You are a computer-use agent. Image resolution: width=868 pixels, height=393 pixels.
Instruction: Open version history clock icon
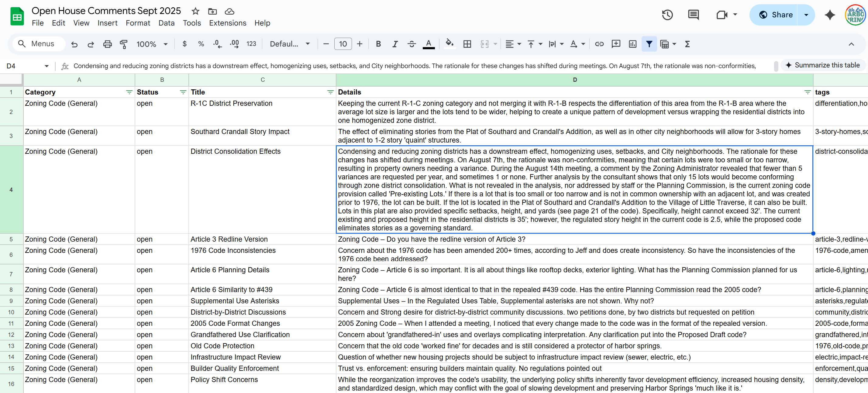pyautogui.click(x=667, y=15)
